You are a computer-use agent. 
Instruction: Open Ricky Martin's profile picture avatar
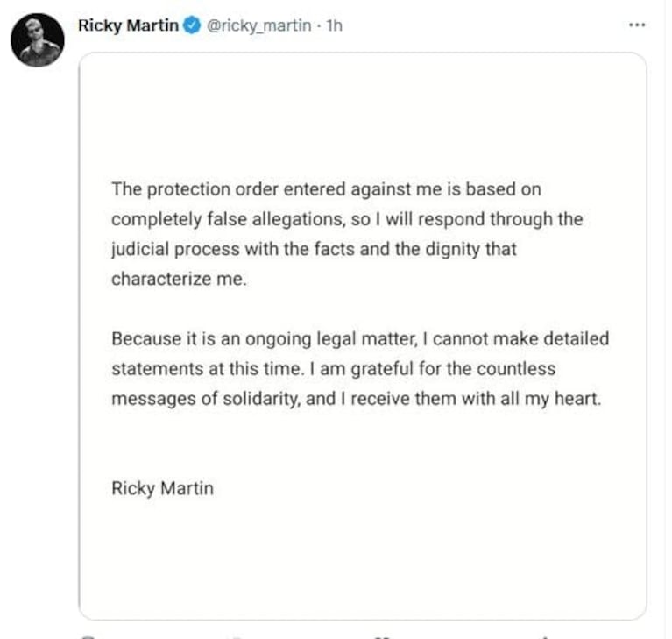[x=38, y=40]
